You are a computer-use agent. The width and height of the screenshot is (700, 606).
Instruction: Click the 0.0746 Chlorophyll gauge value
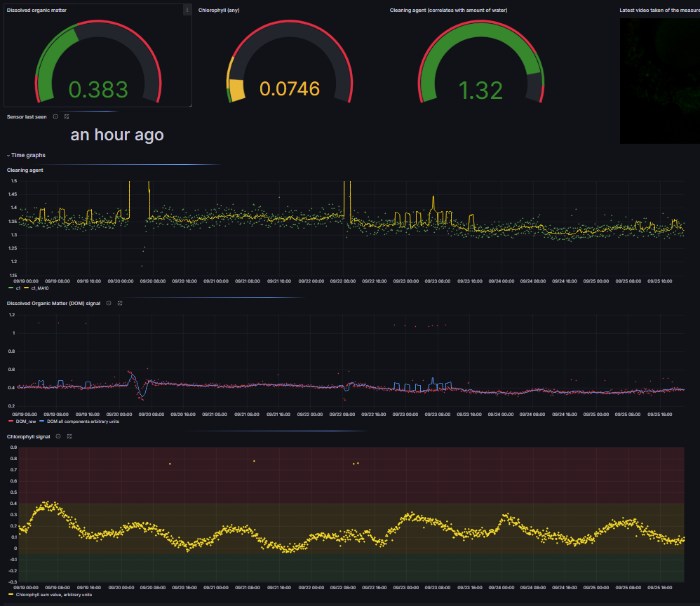click(x=290, y=89)
